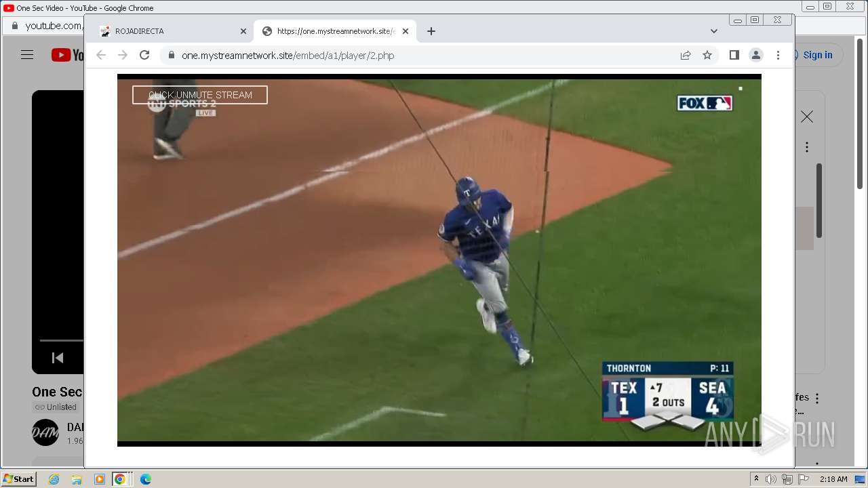This screenshot has width=868, height=488.
Task: View site information lock icon in popup window
Action: [171, 56]
